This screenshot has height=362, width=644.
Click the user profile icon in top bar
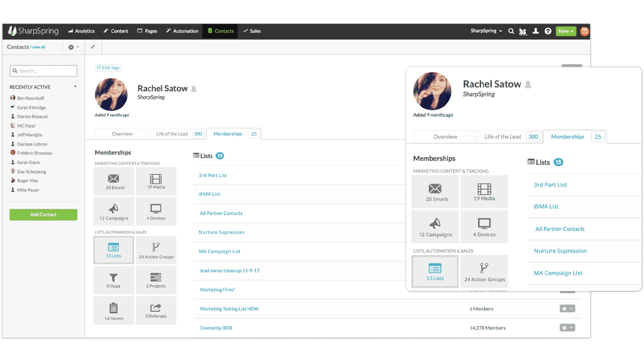536,31
